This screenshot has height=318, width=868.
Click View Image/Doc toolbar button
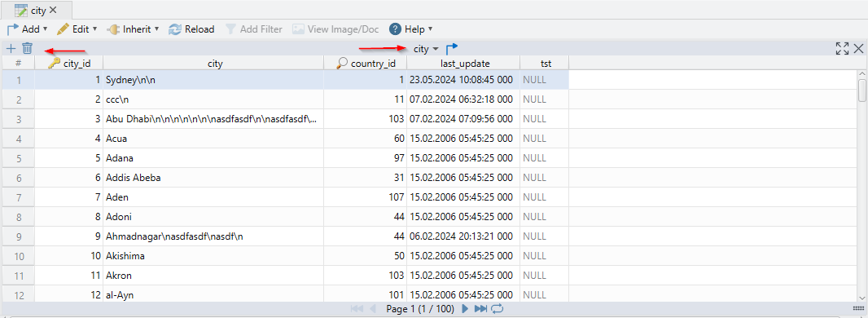coord(335,29)
